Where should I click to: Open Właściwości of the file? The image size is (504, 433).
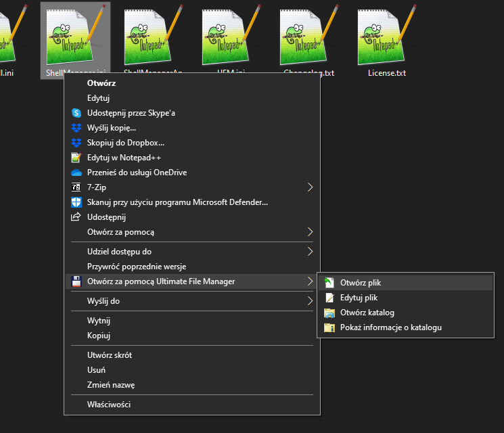point(192,405)
